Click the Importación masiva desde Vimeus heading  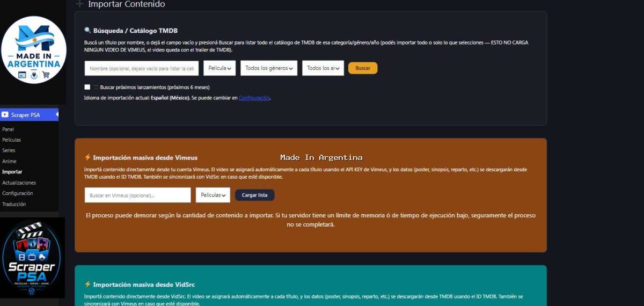pos(145,158)
